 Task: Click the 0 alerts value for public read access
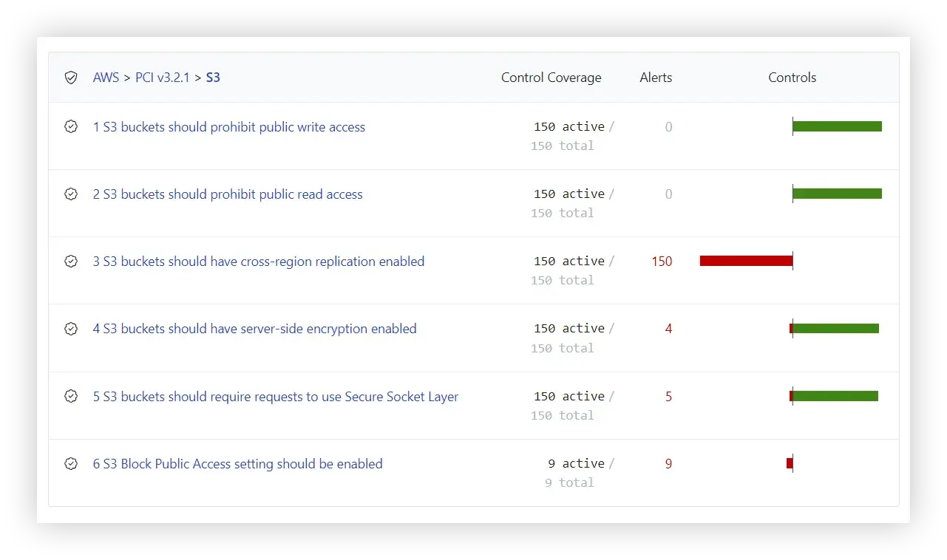[x=668, y=194]
